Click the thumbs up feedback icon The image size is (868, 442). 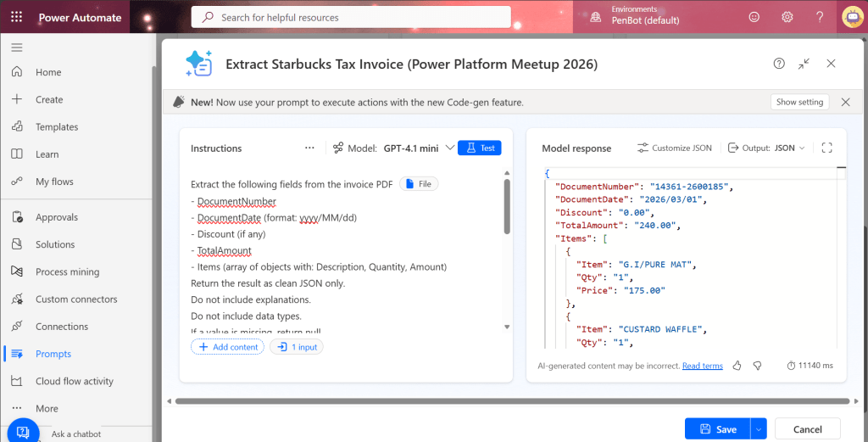(737, 366)
